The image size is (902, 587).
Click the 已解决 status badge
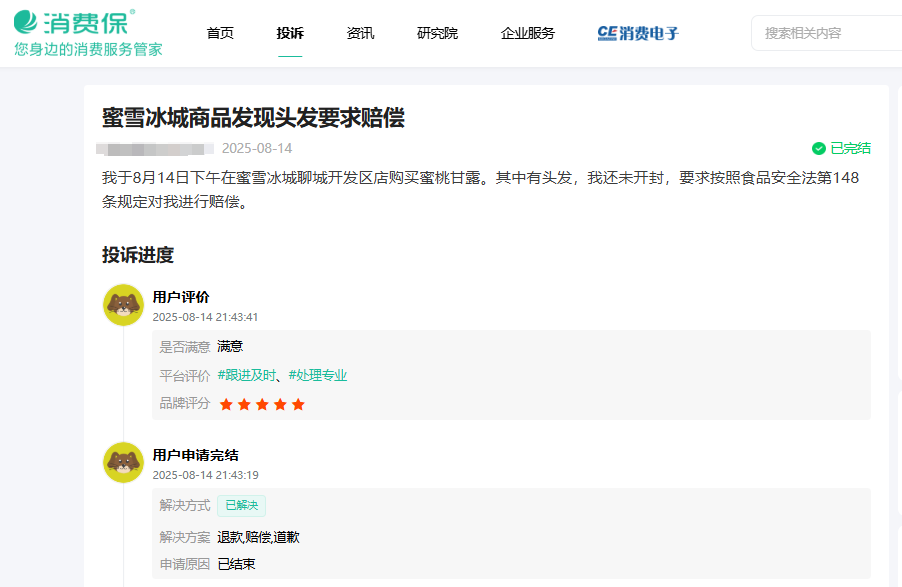tap(242, 505)
